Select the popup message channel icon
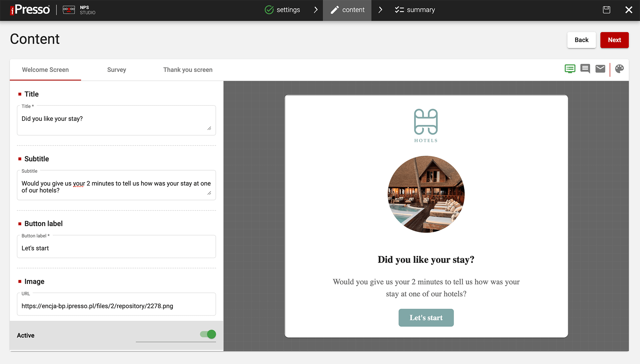 click(x=585, y=69)
